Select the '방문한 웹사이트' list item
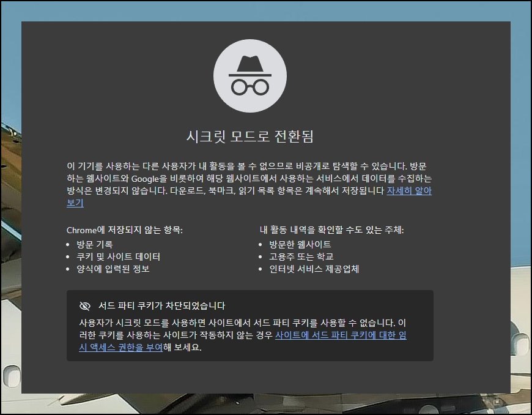 coord(300,244)
